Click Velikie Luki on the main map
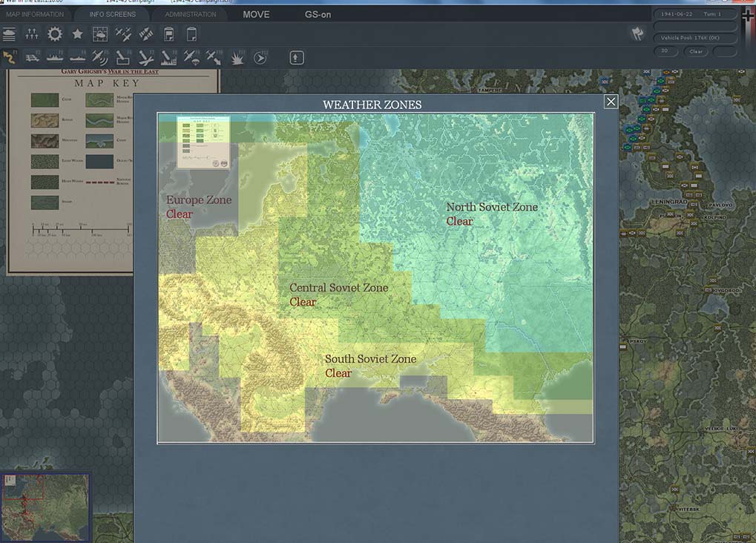This screenshot has width=756, height=543. (723, 429)
